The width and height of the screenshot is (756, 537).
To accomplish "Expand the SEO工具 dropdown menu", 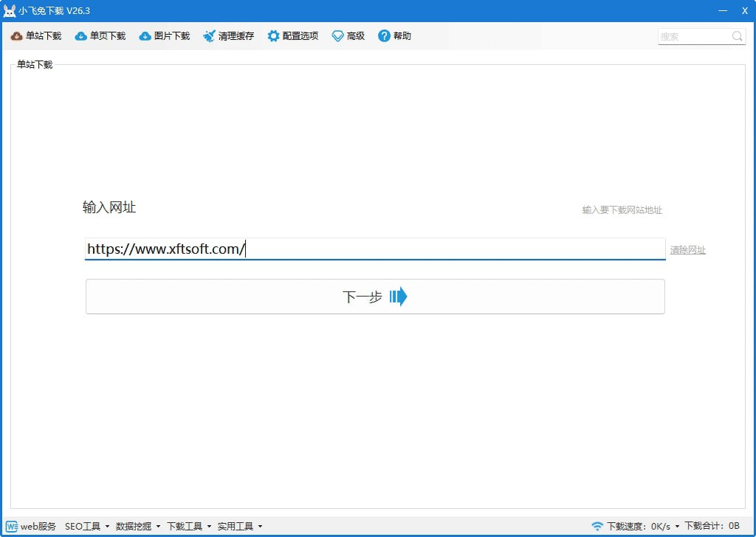I will click(87, 526).
